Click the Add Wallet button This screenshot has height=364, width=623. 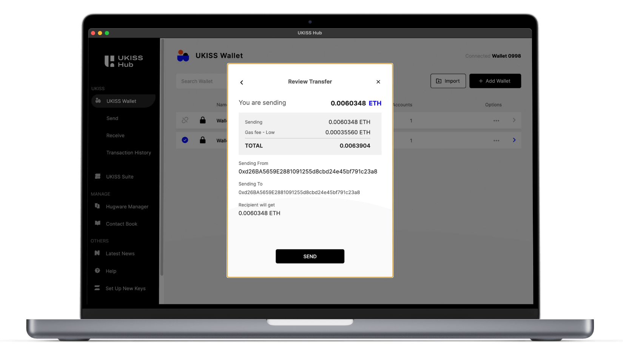coord(495,81)
